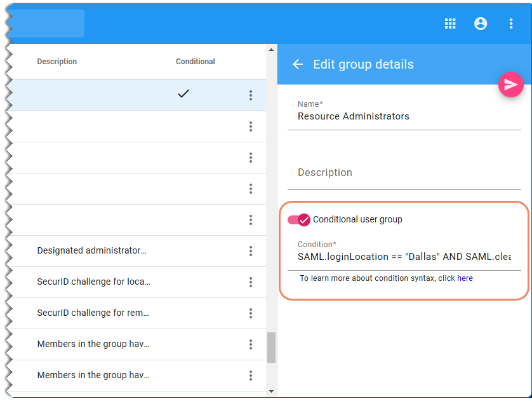532x401 pixels.
Task: Open top bar vertical dots menu
Action: click(x=511, y=24)
